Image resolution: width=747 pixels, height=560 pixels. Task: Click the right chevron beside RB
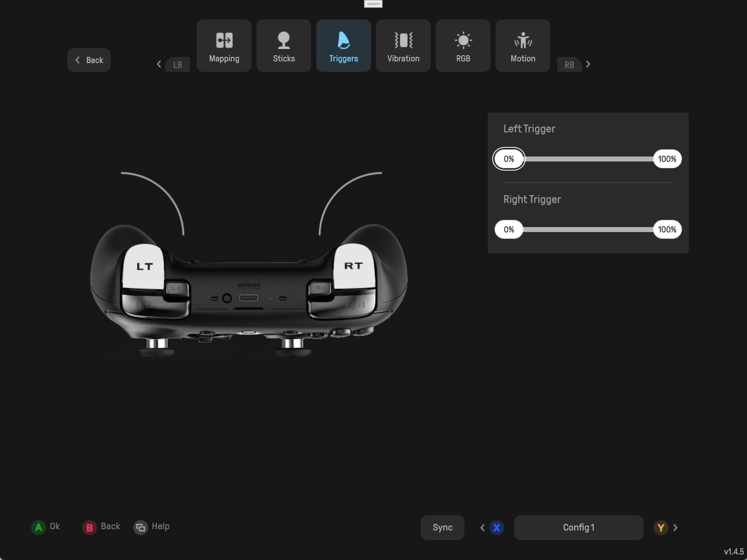(x=588, y=64)
